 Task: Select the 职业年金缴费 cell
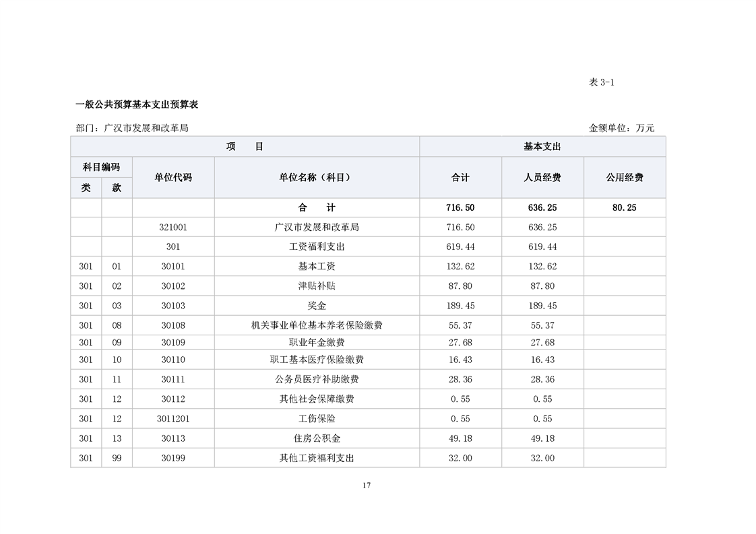(317, 343)
